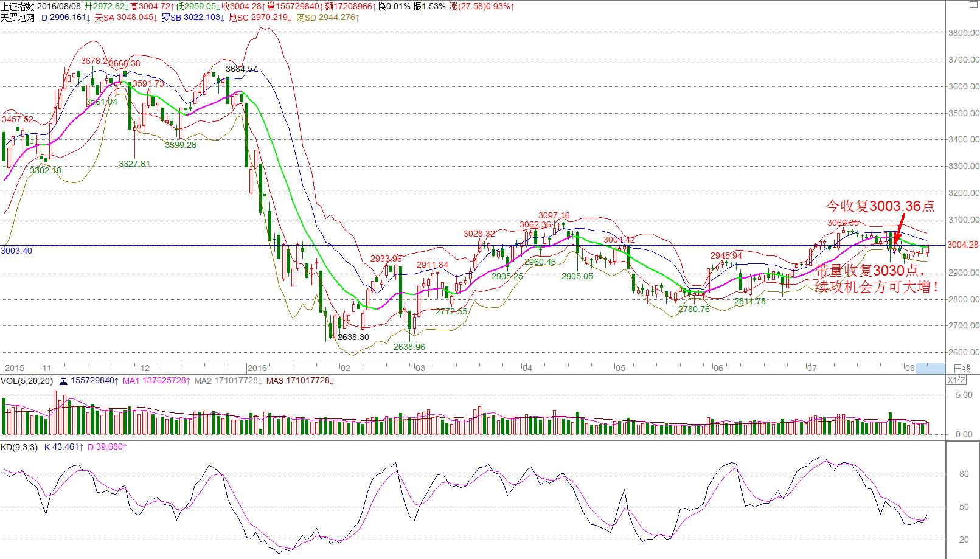This screenshot has width=980, height=559.
Task: Click the 3069.05 price label
Action: coord(843,223)
